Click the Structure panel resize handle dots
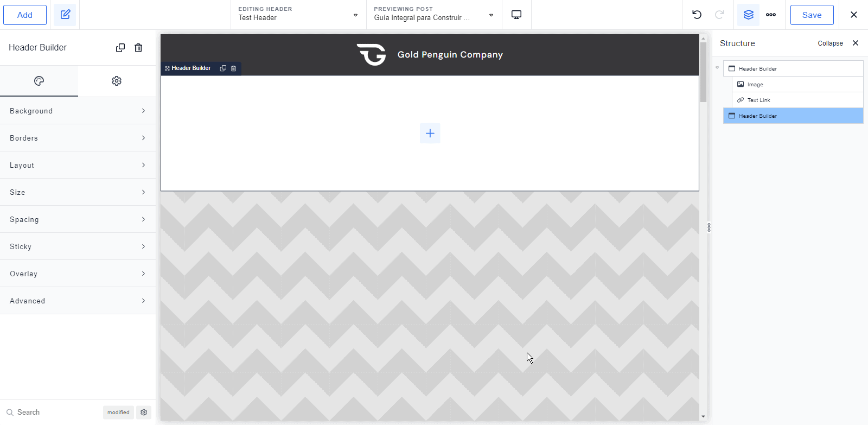Image resolution: width=868 pixels, height=425 pixels. [x=709, y=227]
